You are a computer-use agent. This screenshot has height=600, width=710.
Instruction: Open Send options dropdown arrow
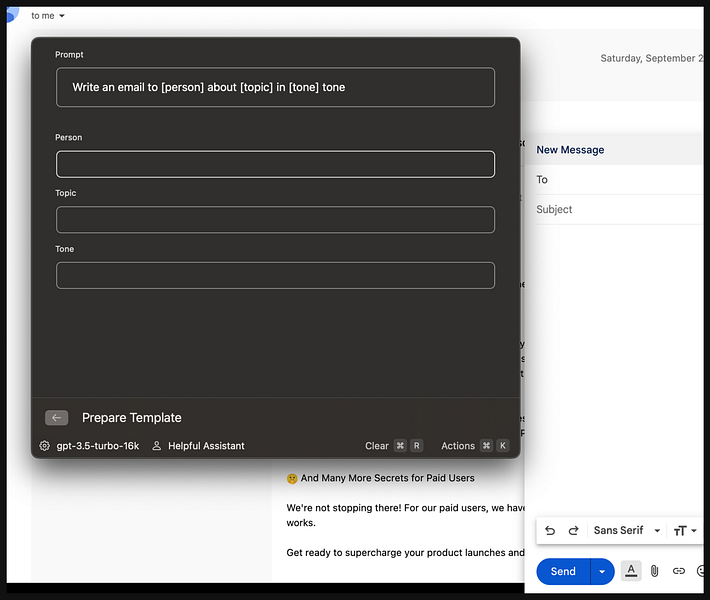coord(602,571)
